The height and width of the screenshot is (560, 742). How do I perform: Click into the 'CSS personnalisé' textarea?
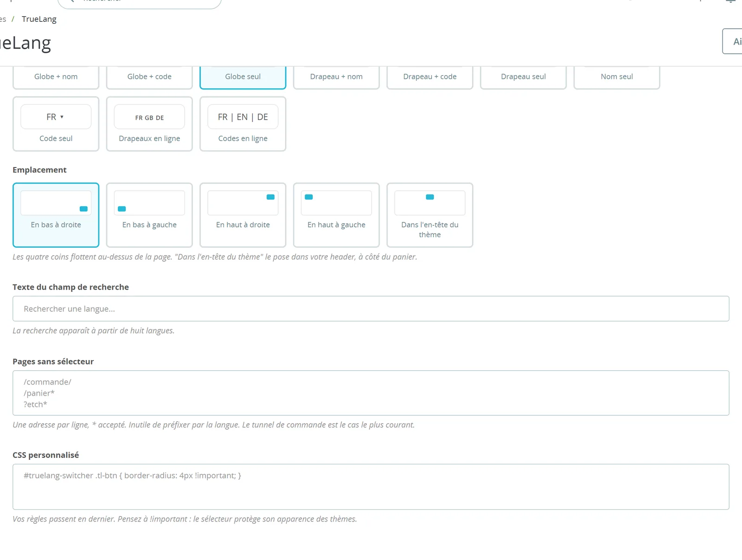(371, 487)
